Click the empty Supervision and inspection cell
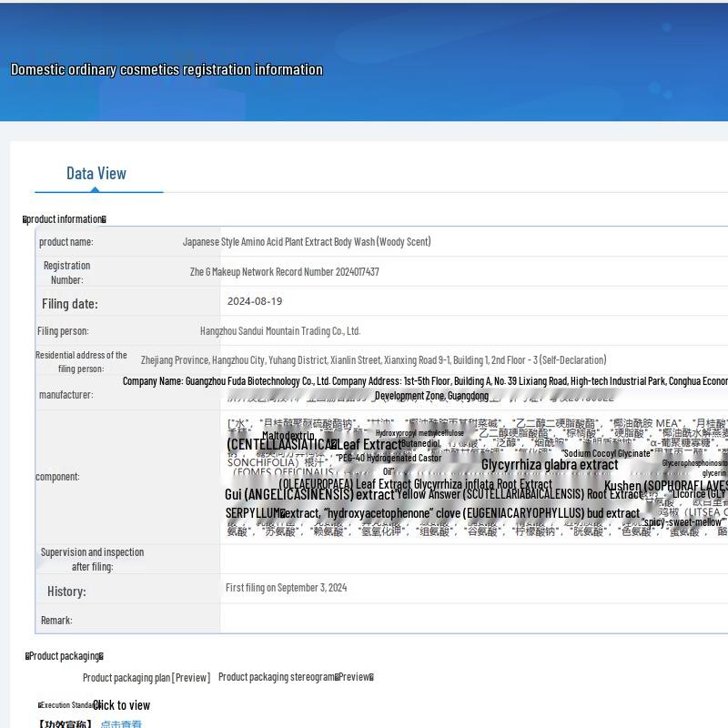The width and height of the screenshot is (728, 728). [x=473, y=559]
